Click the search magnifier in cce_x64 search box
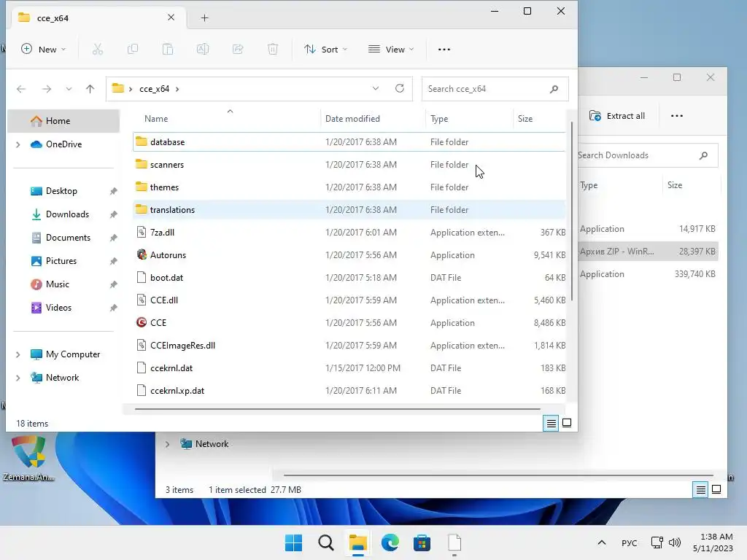Screen dimensions: 747x560 pyautogui.click(x=554, y=89)
